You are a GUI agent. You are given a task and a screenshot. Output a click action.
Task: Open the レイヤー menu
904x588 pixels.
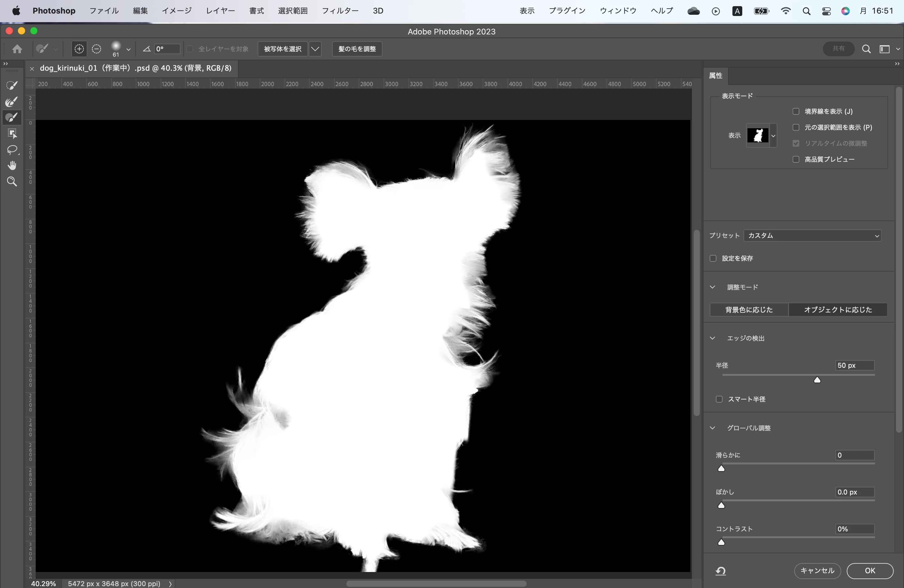coord(220,11)
